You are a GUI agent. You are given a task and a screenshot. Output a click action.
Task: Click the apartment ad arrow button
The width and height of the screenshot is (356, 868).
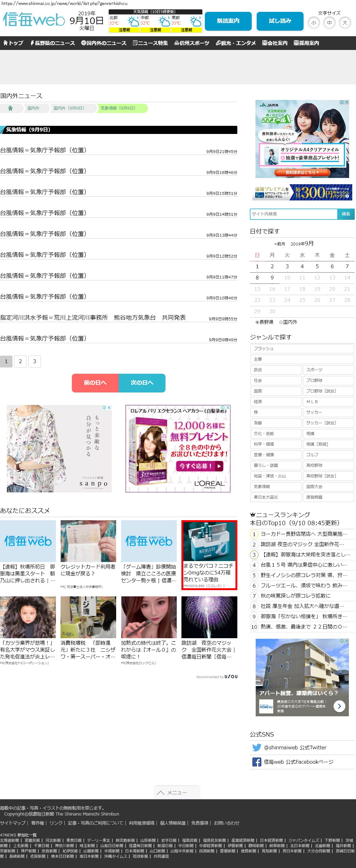(x=339, y=706)
